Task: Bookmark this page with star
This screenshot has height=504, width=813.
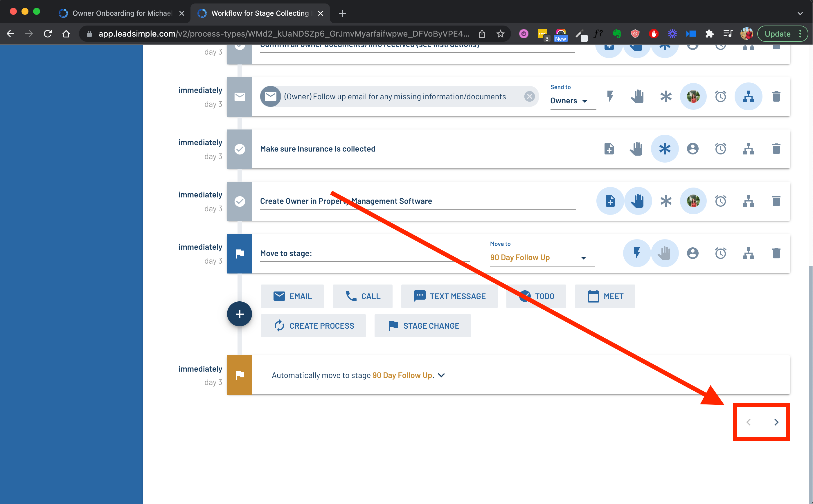Action: click(x=500, y=34)
